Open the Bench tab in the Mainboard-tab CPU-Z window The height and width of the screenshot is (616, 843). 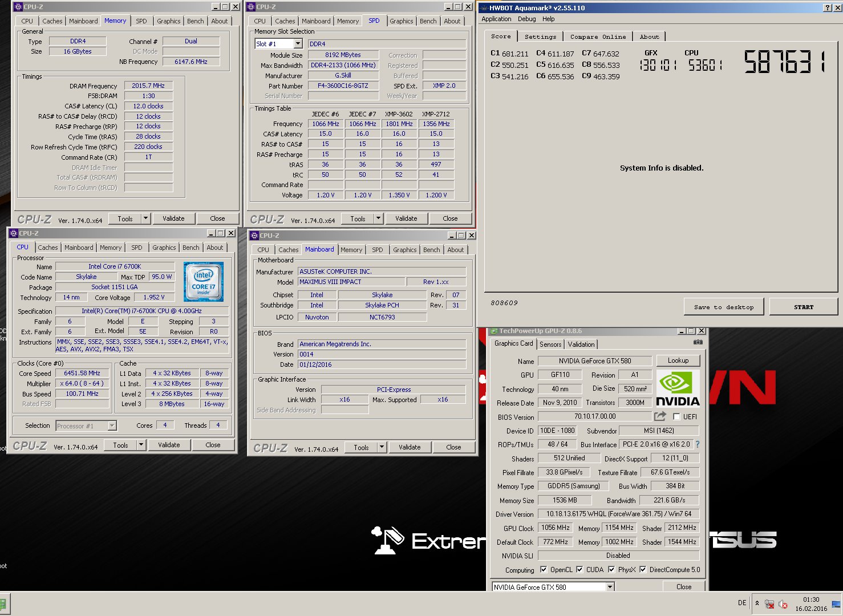coord(432,250)
